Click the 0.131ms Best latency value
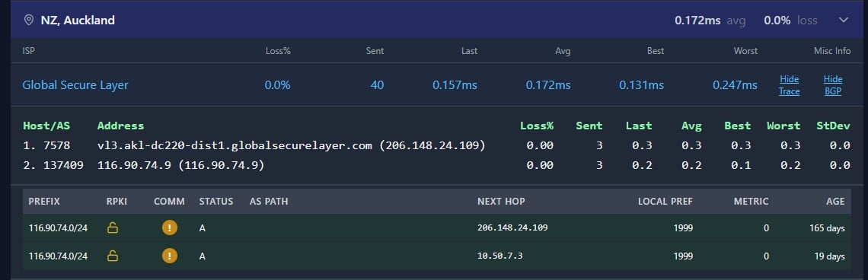 642,85
